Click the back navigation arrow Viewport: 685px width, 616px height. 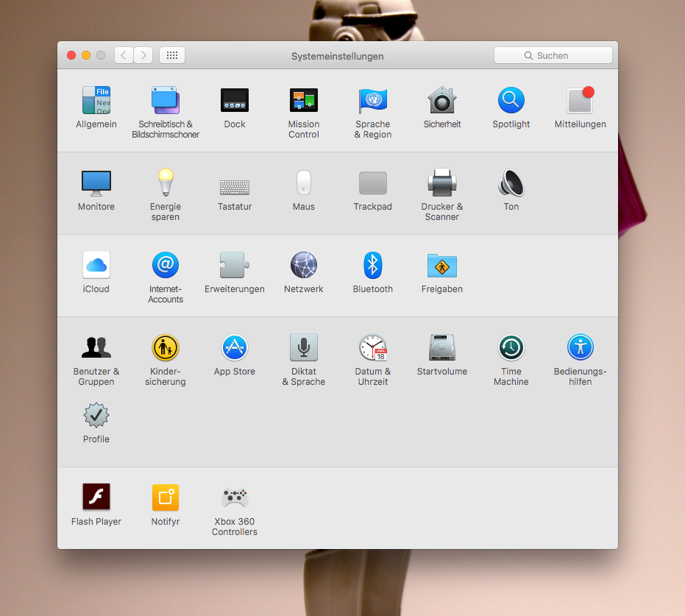124,55
